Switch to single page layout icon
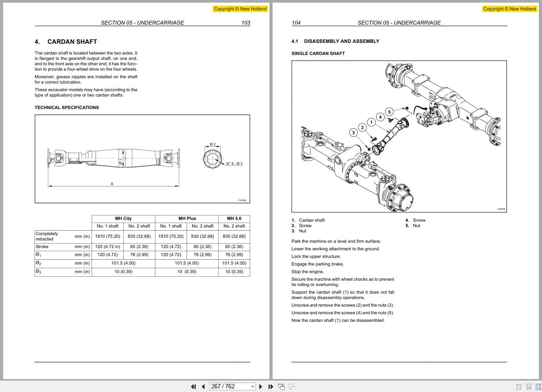Image resolution: width=542 pixels, height=392 pixels. pyautogui.click(x=519, y=386)
